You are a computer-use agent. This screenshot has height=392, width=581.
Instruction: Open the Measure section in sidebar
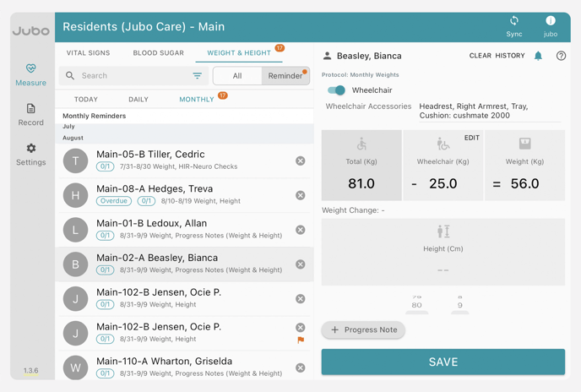point(30,74)
